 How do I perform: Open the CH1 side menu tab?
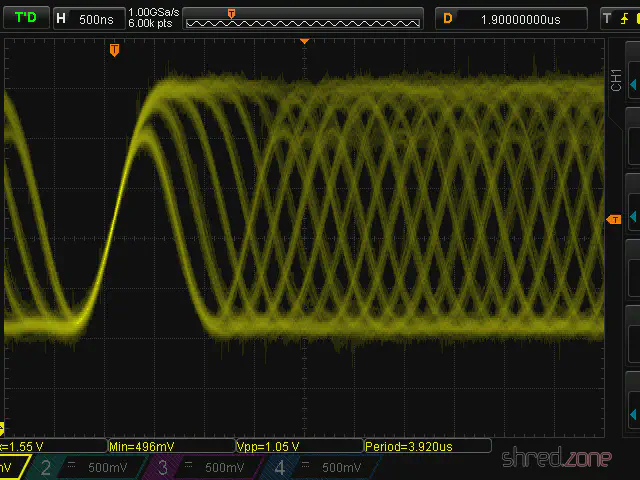pyautogui.click(x=617, y=80)
